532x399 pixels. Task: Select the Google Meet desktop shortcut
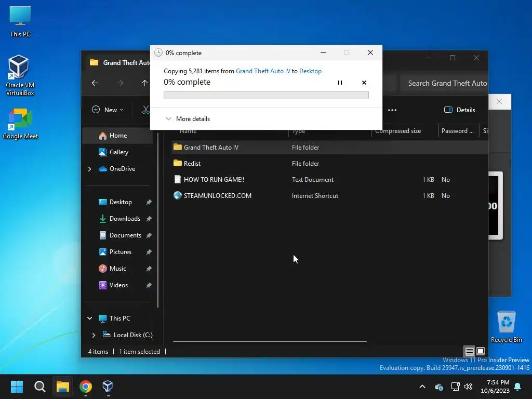coord(20,124)
